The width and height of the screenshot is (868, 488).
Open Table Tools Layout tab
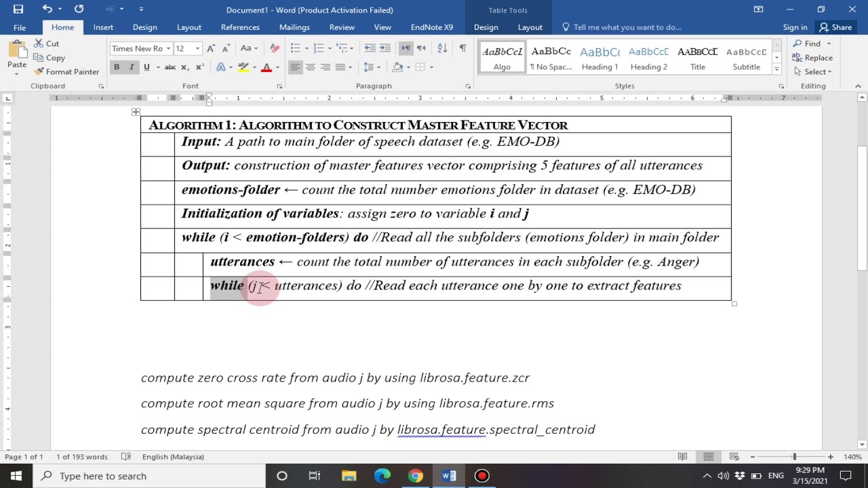(x=530, y=27)
